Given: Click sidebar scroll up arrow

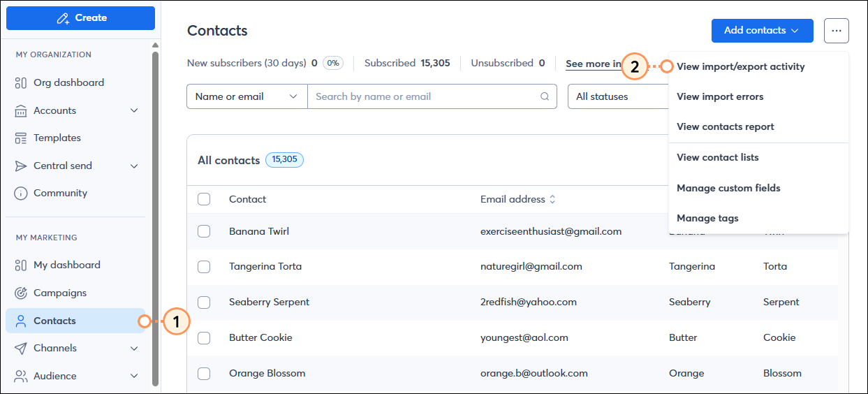Looking at the screenshot, I should (x=155, y=45).
